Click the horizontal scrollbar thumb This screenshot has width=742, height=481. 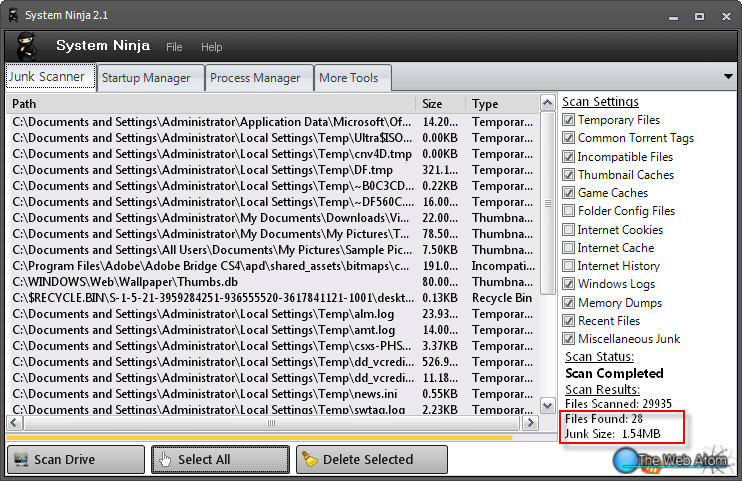click(272, 423)
